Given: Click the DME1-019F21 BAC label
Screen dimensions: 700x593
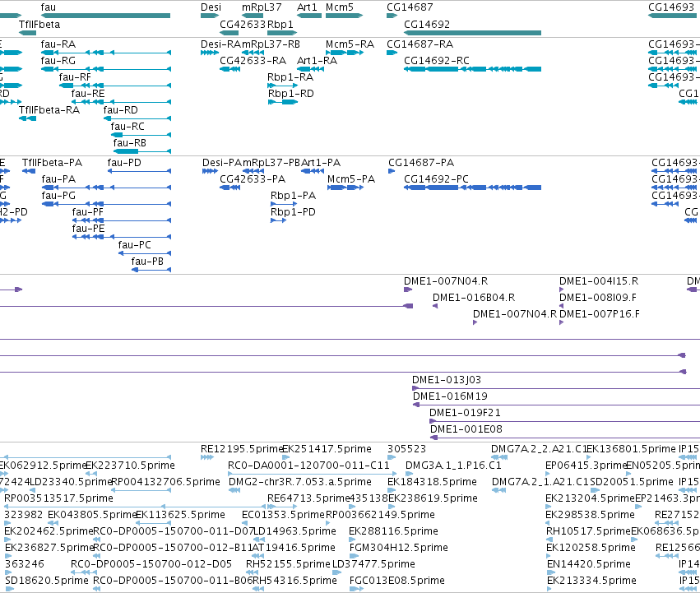Looking at the screenshot, I should (466, 413).
